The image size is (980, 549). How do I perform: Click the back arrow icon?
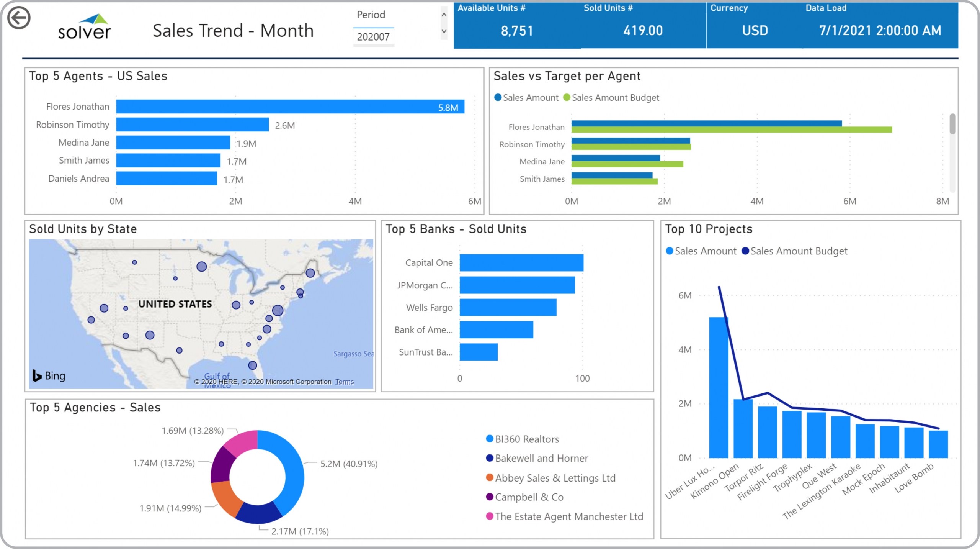[18, 18]
